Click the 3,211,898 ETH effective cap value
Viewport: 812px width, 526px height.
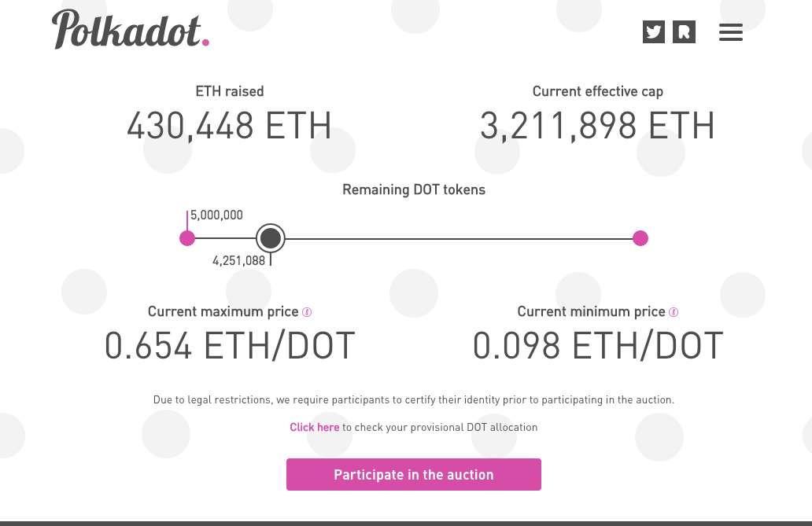[598, 126]
